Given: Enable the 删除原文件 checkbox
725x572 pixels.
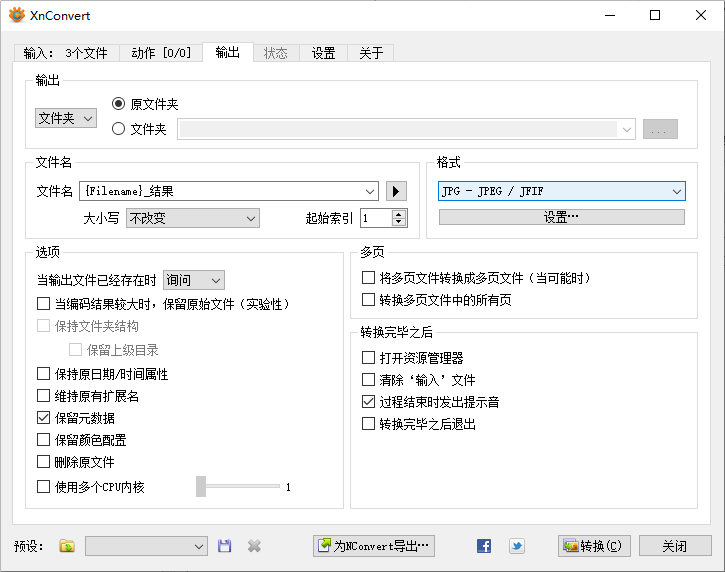Looking at the screenshot, I should tap(43, 461).
